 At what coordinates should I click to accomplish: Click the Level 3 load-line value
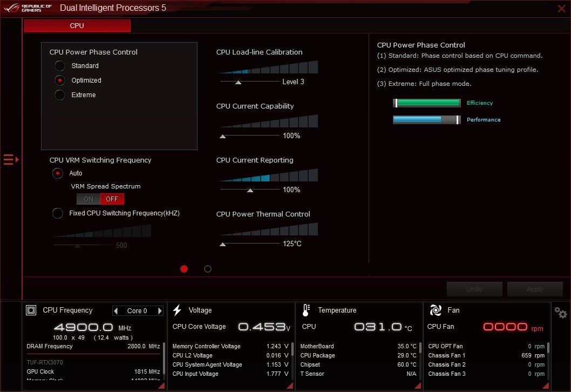[x=293, y=82]
